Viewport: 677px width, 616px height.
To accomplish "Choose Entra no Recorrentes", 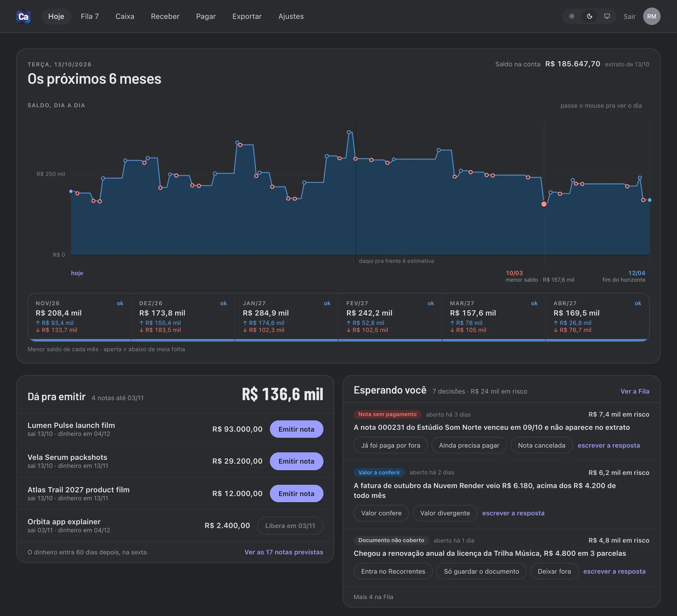I will [393, 572].
